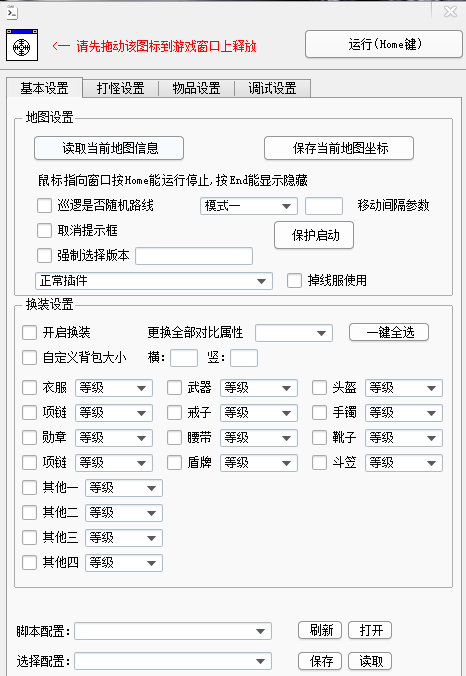Open the 等级 dropdown beside 盾牌

[x=259, y=463]
